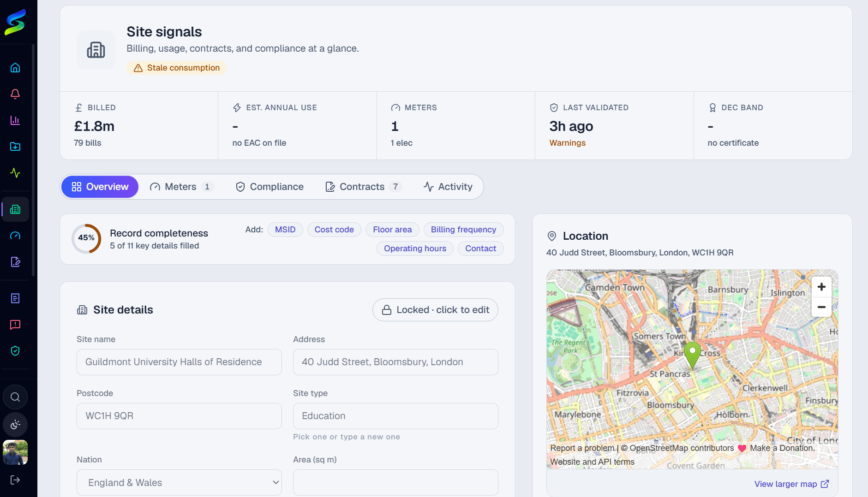The image size is (868, 497).
Task: Switch to the Compliance tab
Action: (x=269, y=187)
